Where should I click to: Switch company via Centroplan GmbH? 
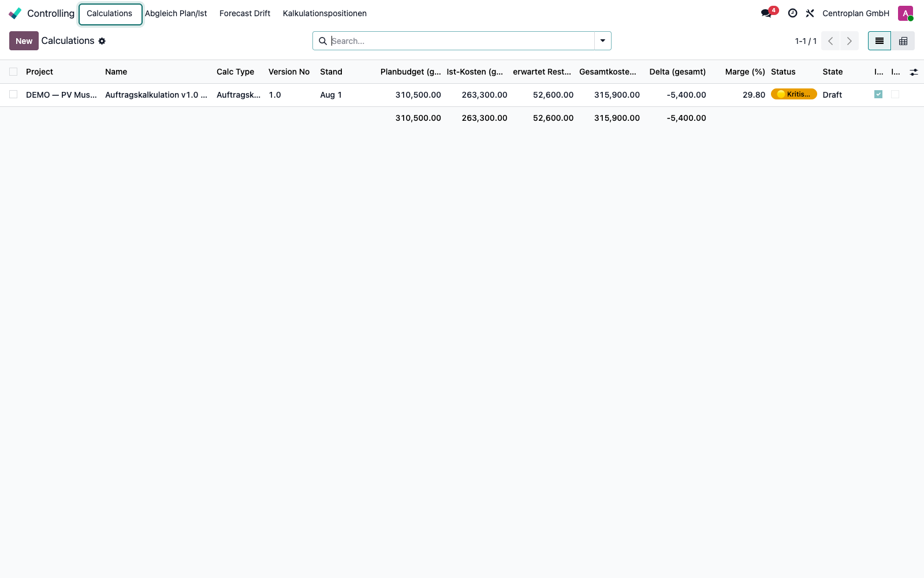point(856,13)
